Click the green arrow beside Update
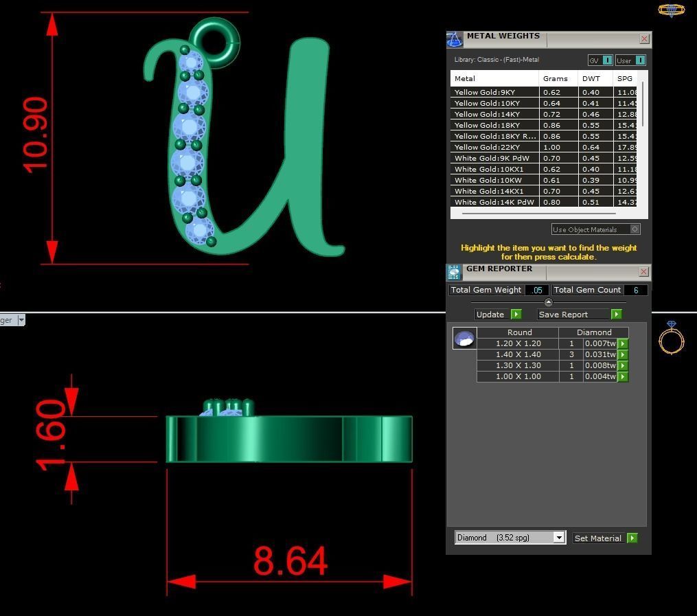This screenshot has height=616, width=697. 516,315
